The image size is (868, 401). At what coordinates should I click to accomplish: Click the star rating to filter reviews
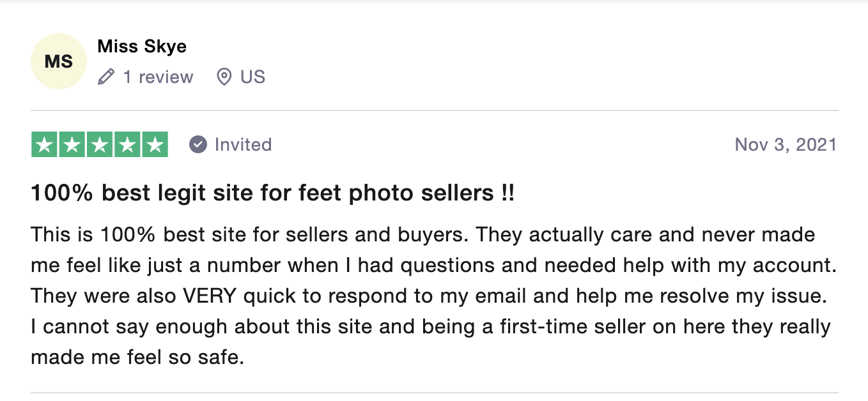click(99, 144)
